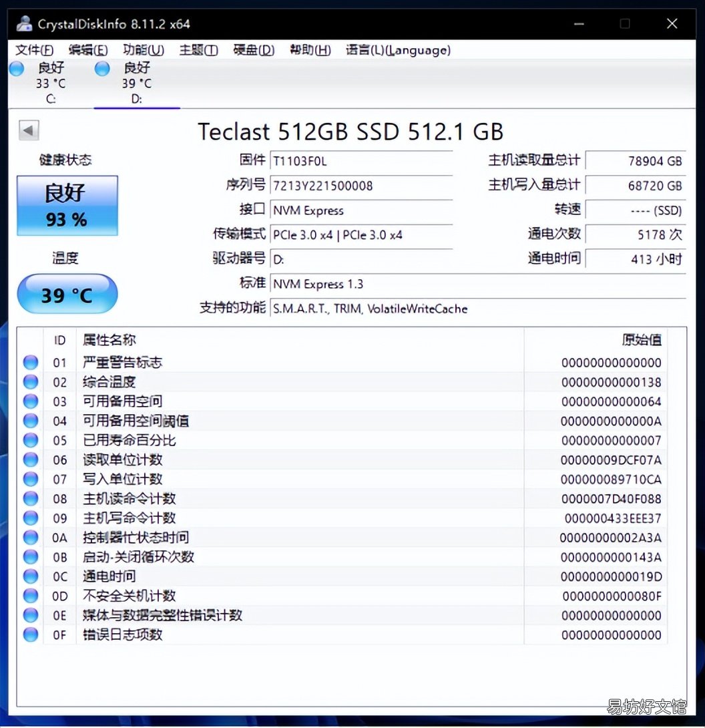Click status orb of attribute 0F 错误日志项数

[31, 634]
